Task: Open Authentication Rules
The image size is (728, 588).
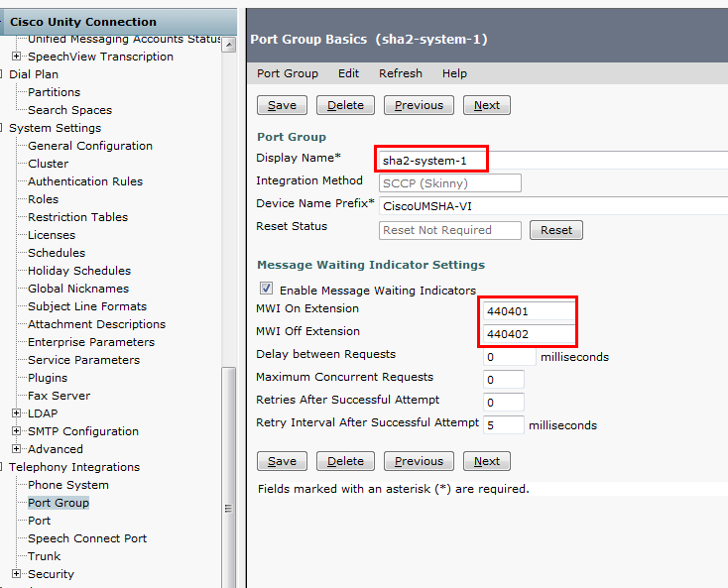Action: coord(85,181)
